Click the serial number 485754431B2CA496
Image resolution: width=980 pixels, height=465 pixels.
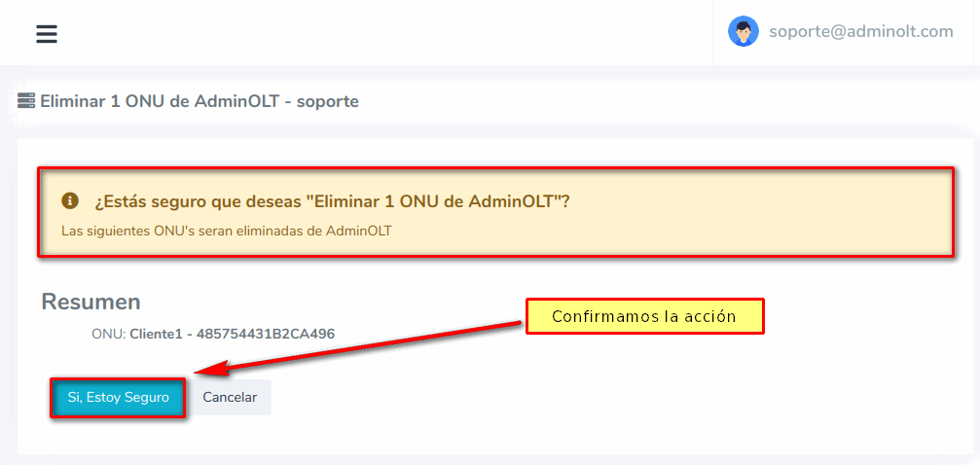(x=266, y=334)
